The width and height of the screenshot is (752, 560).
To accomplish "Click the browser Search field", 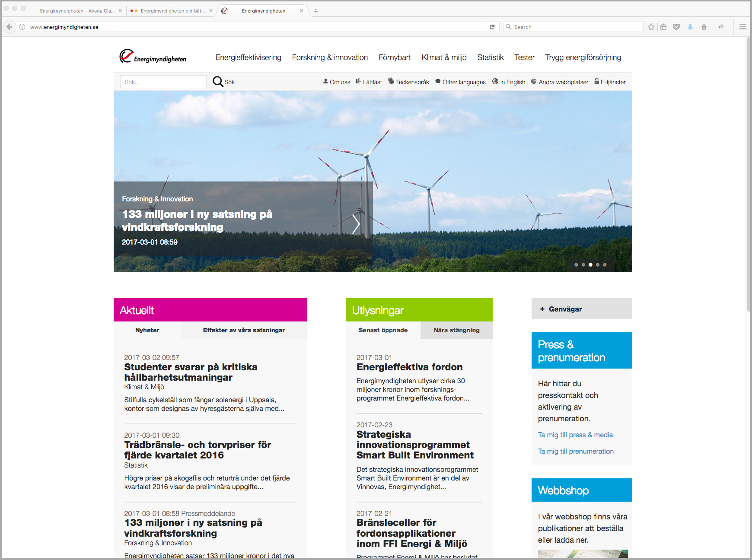I will 574,27.
